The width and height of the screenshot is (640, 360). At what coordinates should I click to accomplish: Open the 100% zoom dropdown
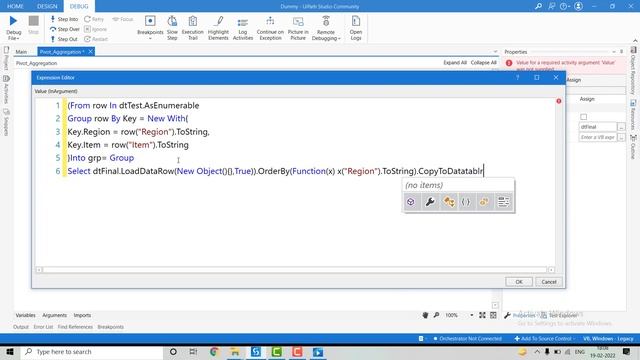point(471,315)
